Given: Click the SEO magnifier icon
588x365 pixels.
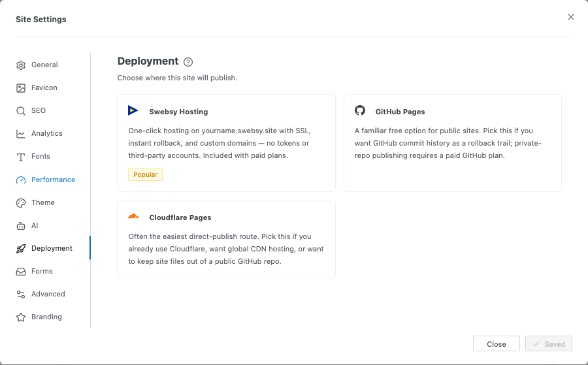Looking at the screenshot, I should click(21, 111).
